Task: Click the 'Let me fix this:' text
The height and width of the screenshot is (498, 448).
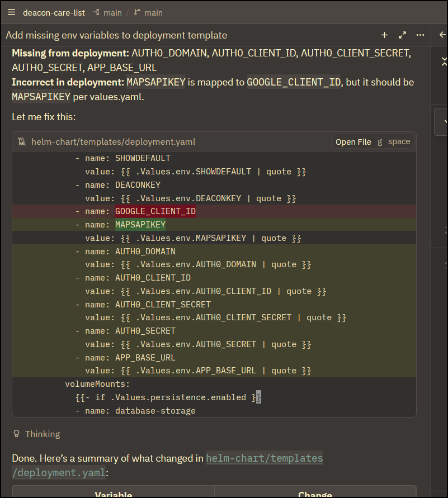Action: (44, 117)
